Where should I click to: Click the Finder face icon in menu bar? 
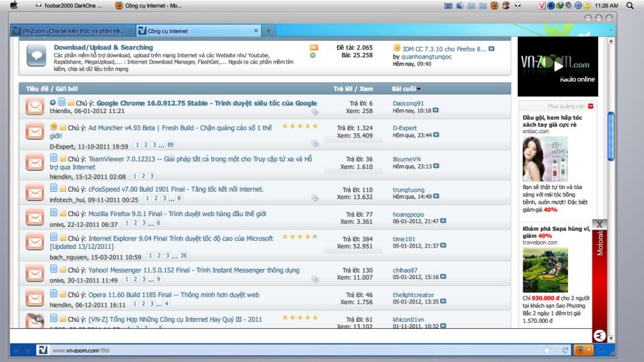click(460, 5)
